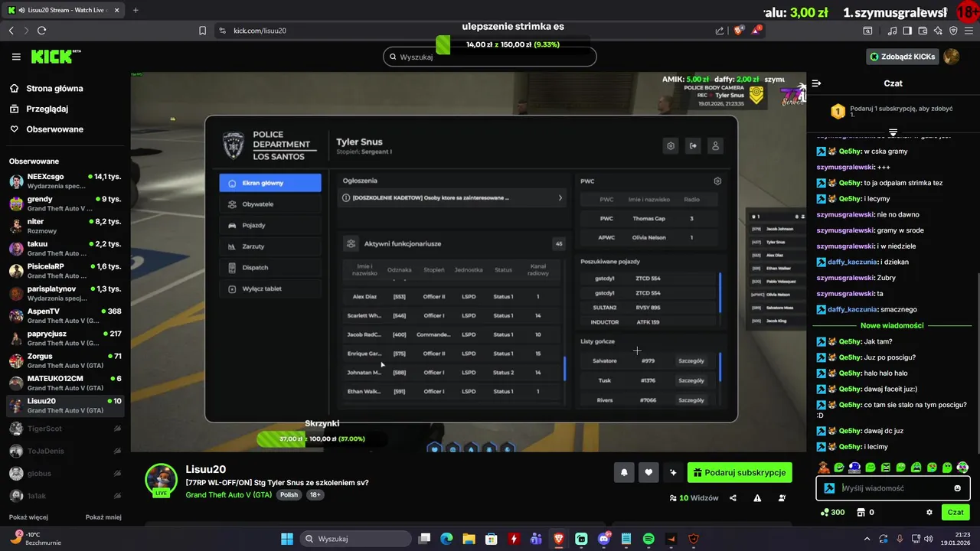Open Brave Shields lion icon

(x=739, y=31)
